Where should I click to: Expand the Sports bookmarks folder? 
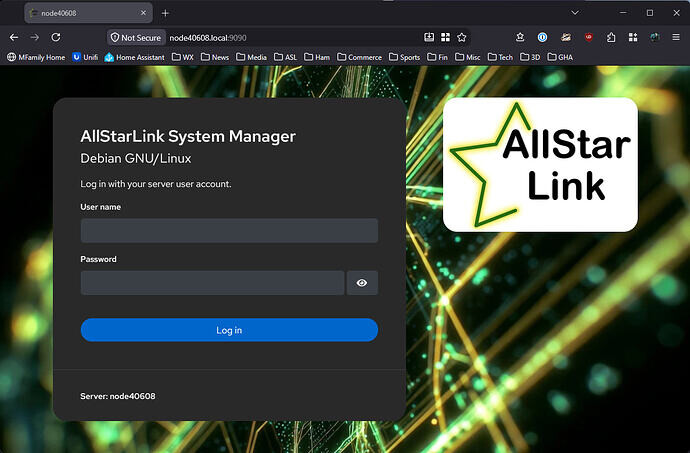(x=404, y=57)
